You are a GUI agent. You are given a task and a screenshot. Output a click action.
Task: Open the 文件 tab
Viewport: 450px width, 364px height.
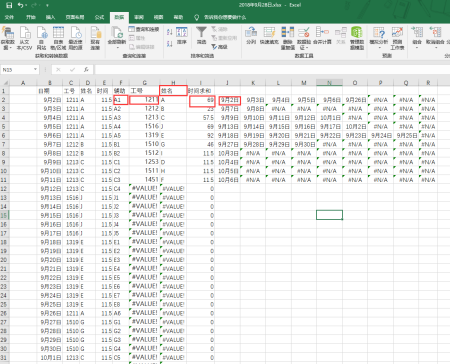(x=9, y=17)
